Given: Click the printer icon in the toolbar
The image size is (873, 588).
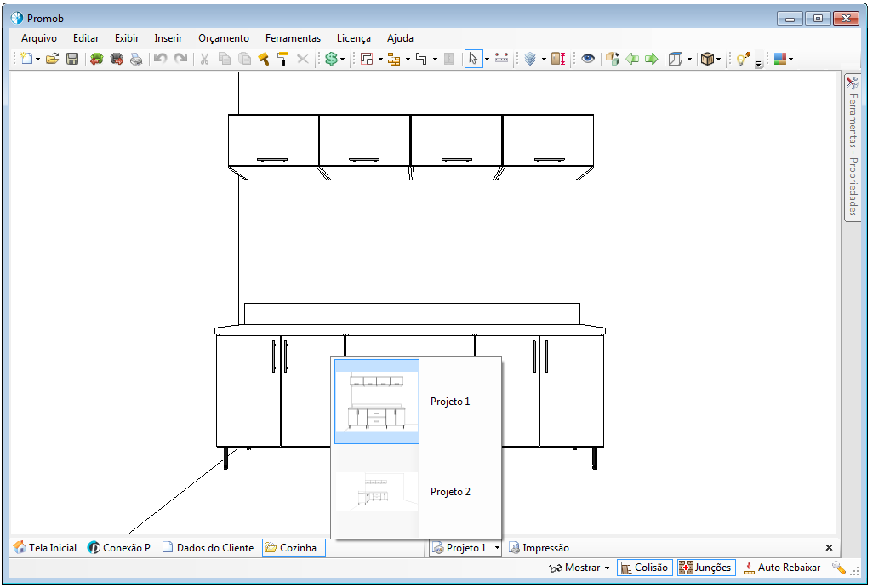Looking at the screenshot, I should [136, 59].
